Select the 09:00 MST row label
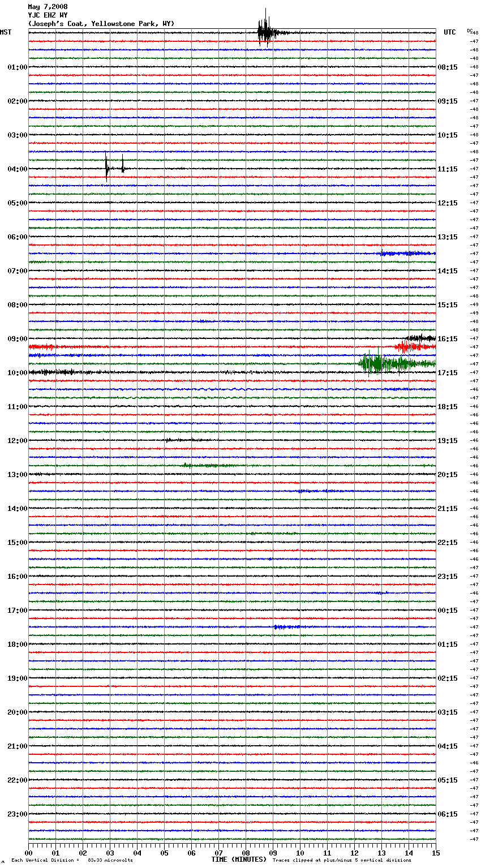This screenshot has width=481, height=868. [17, 339]
